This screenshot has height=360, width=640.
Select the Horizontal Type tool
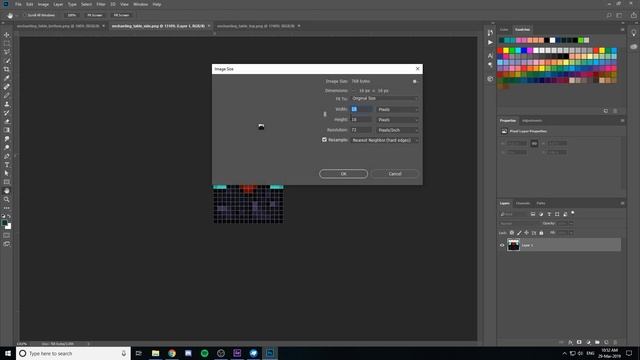coord(7,164)
